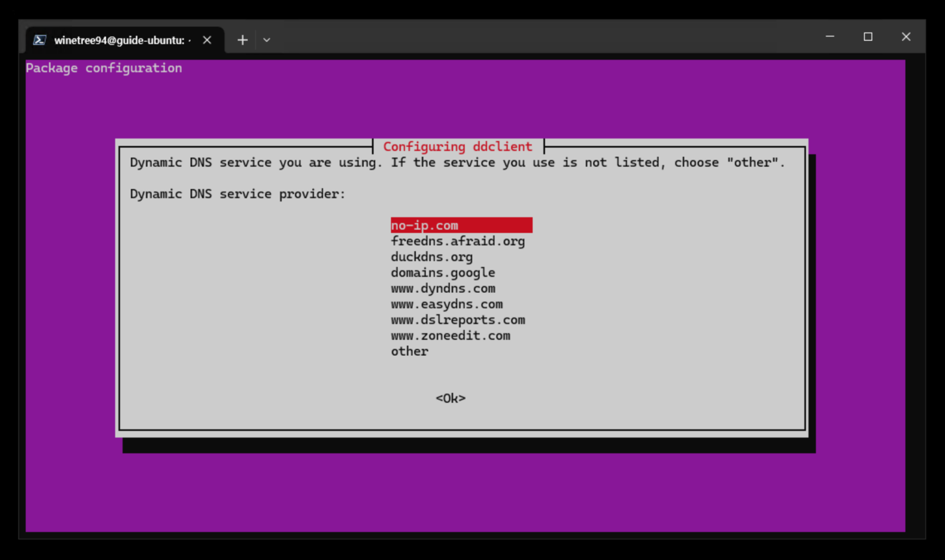Select duckdns.org from the list
This screenshot has width=945, height=560.
click(x=431, y=257)
